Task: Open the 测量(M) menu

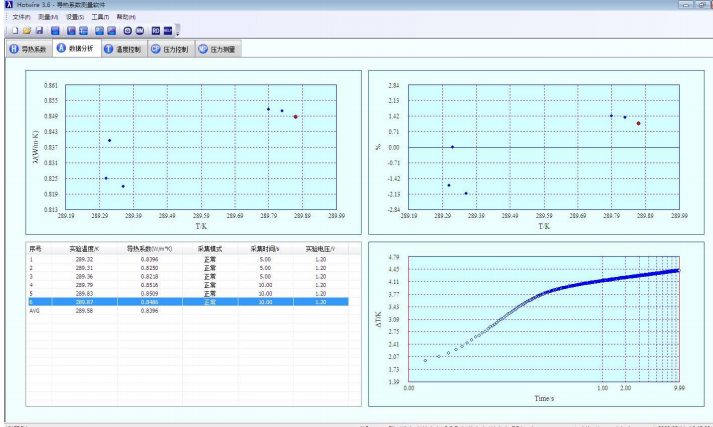Action: [x=48, y=17]
